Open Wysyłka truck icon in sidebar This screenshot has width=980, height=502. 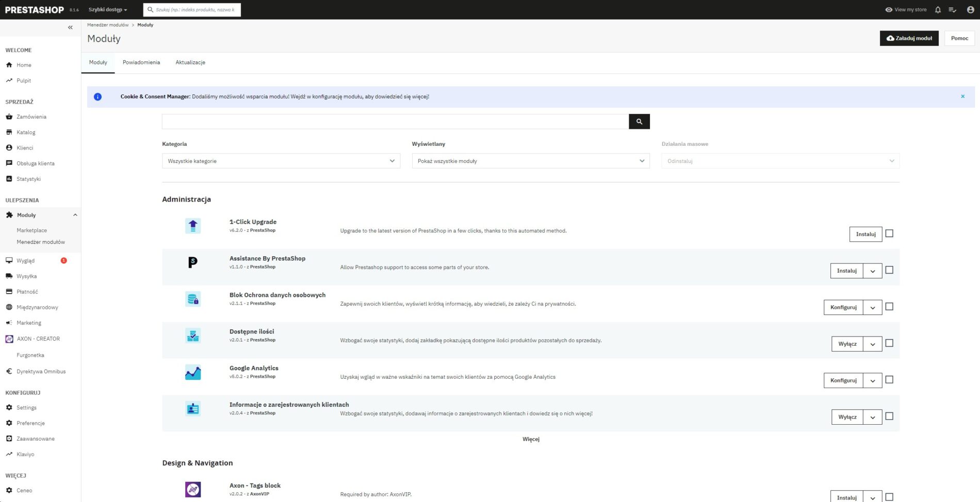[x=9, y=276]
